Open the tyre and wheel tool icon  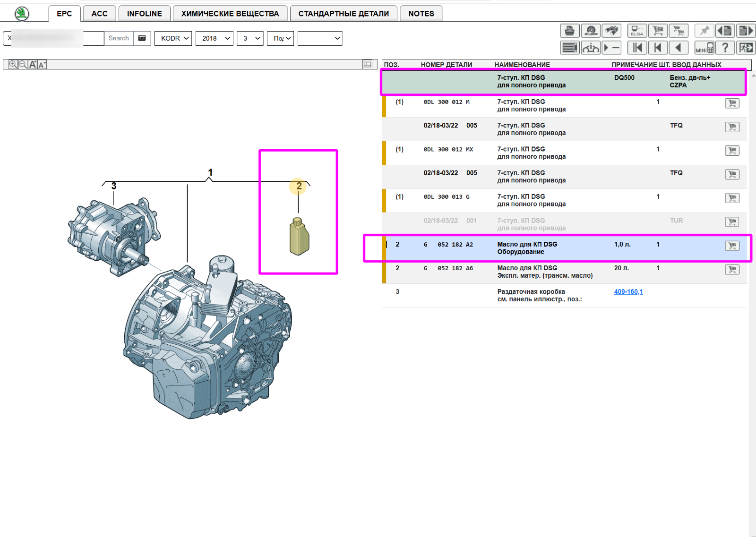pyautogui.click(x=591, y=31)
